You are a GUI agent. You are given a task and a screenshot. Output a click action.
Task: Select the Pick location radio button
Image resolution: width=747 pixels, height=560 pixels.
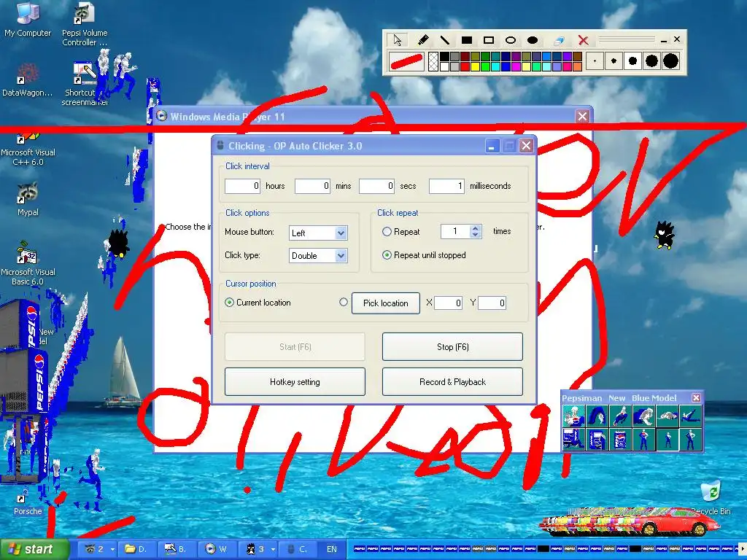click(343, 302)
